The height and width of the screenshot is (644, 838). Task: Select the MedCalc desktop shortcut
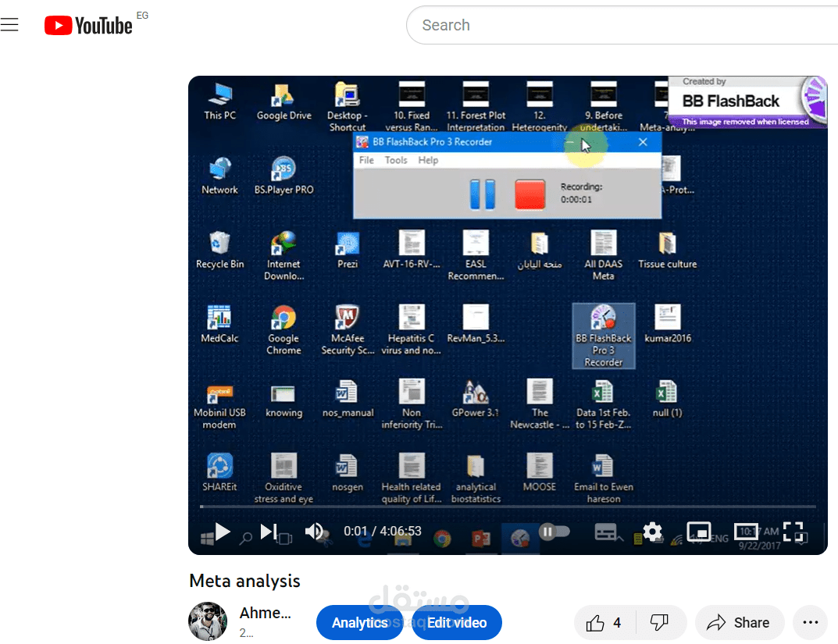click(219, 324)
